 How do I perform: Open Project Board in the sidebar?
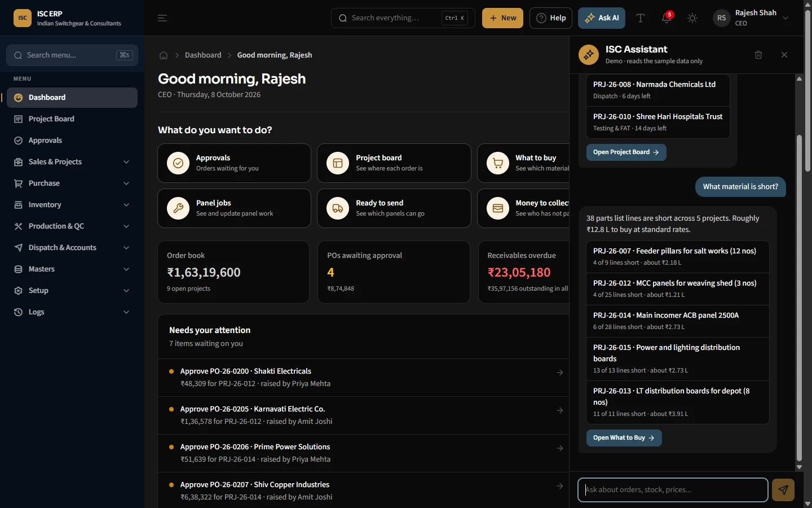point(72,119)
